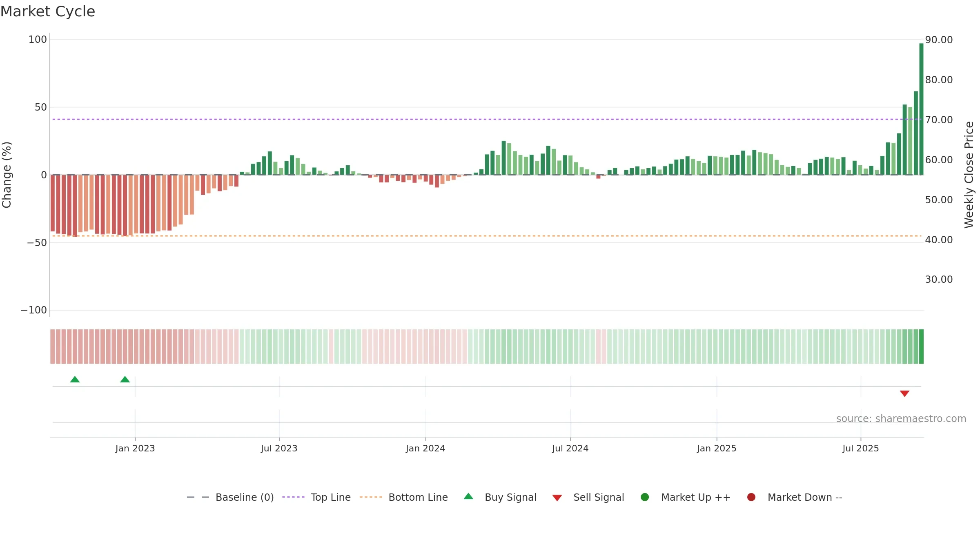Toggle the Buy Signal legend entry
980x551 pixels.
point(500,497)
